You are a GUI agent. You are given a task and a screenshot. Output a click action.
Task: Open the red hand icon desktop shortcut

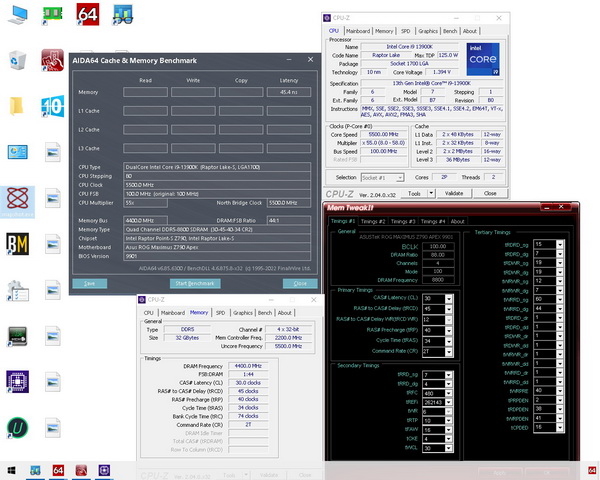pos(52,60)
